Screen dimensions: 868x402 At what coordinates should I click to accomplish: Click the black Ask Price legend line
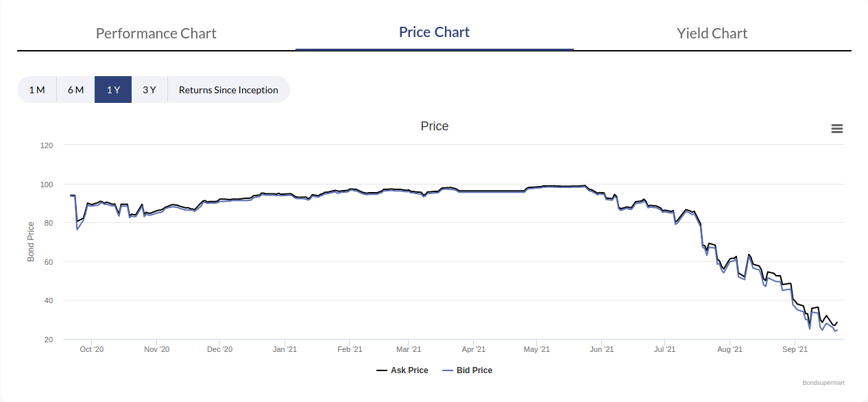pyautogui.click(x=382, y=370)
